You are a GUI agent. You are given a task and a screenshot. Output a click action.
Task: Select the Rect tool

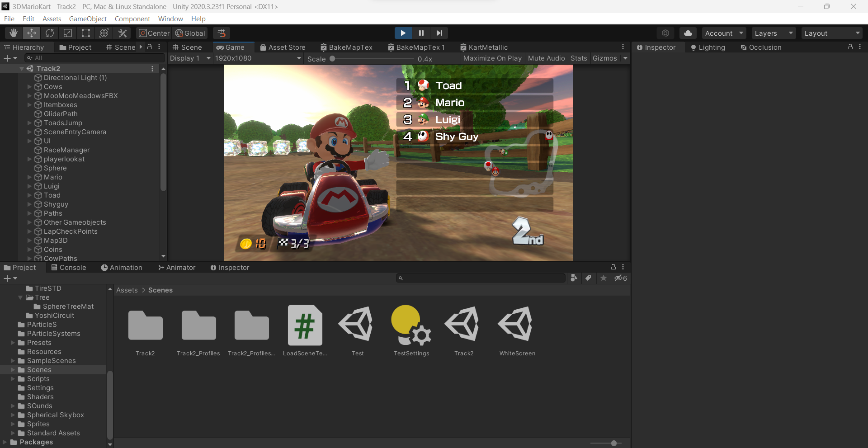coord(86,33)
